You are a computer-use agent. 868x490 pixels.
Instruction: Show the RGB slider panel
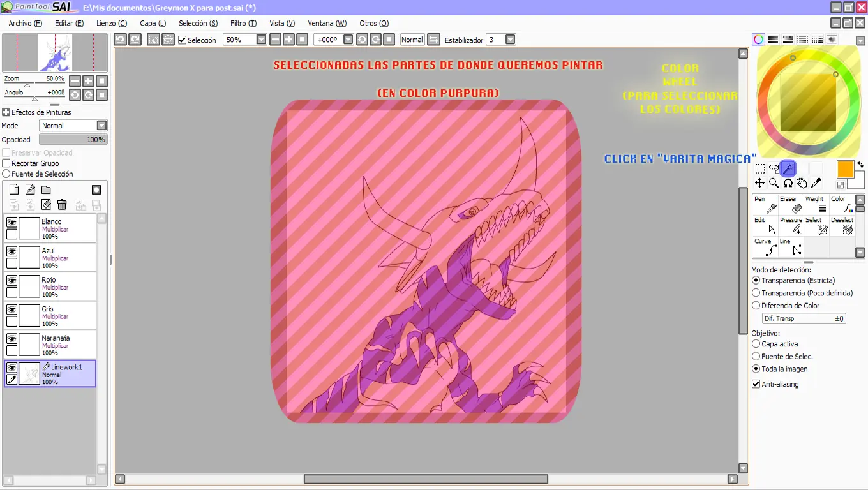[773, 40]
